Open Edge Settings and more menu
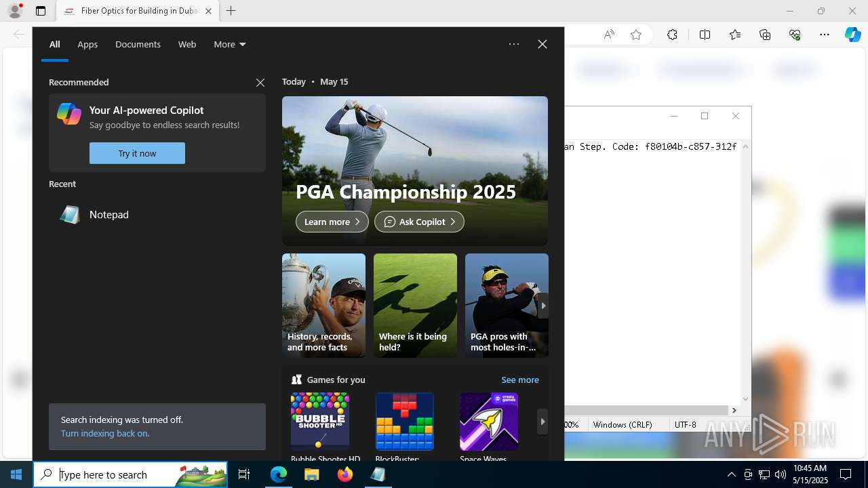The image size is (868, 488). [x=825, y=35]
